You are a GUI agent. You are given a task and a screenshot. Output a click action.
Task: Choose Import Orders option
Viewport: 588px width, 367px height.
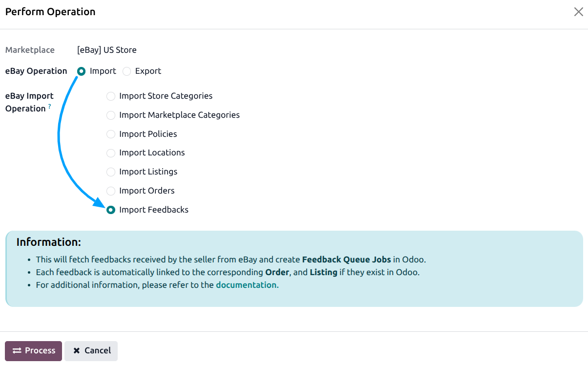pos(111,191)
